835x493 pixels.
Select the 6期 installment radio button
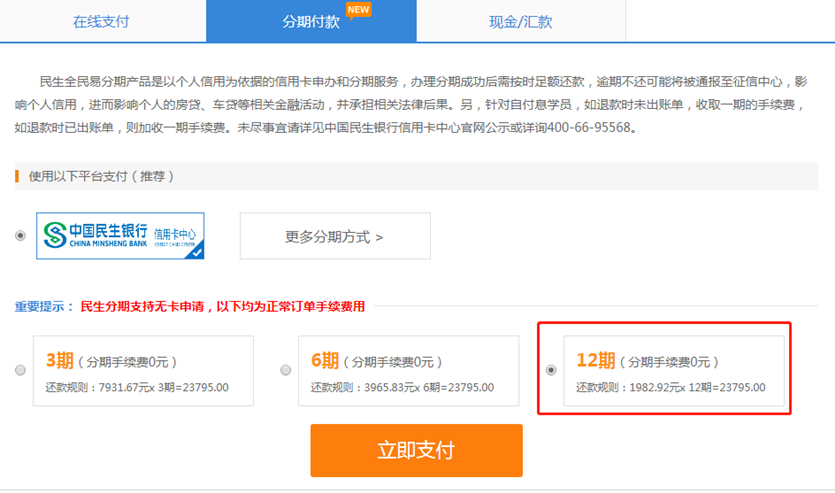coord(285,370)
